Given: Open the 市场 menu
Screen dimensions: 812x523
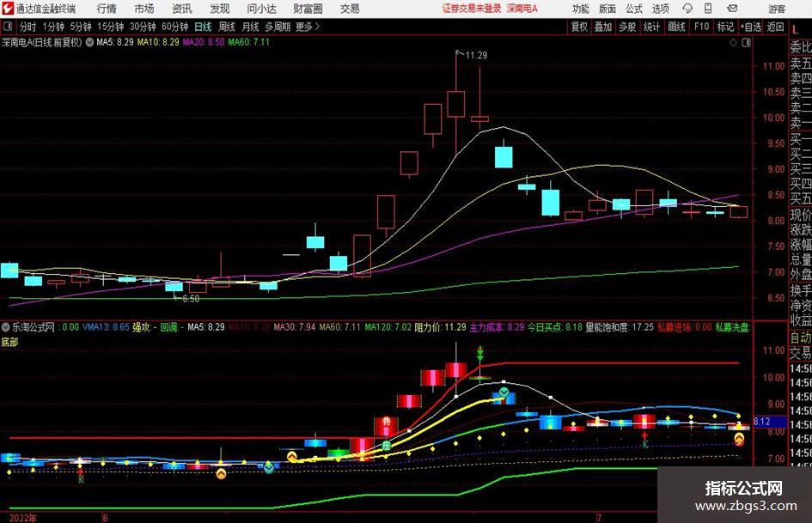Looking at the screenshot, I should tap(144, 9).
